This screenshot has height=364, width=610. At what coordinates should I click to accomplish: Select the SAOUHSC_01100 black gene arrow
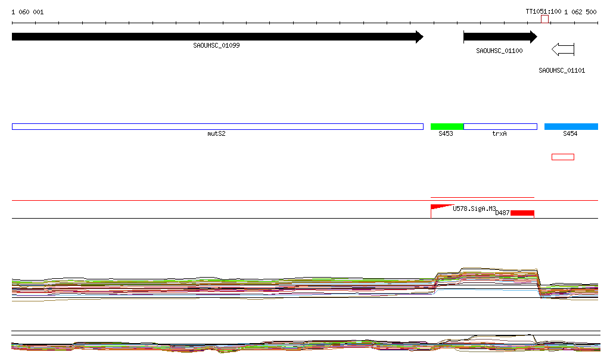click(x=500, y=37)
